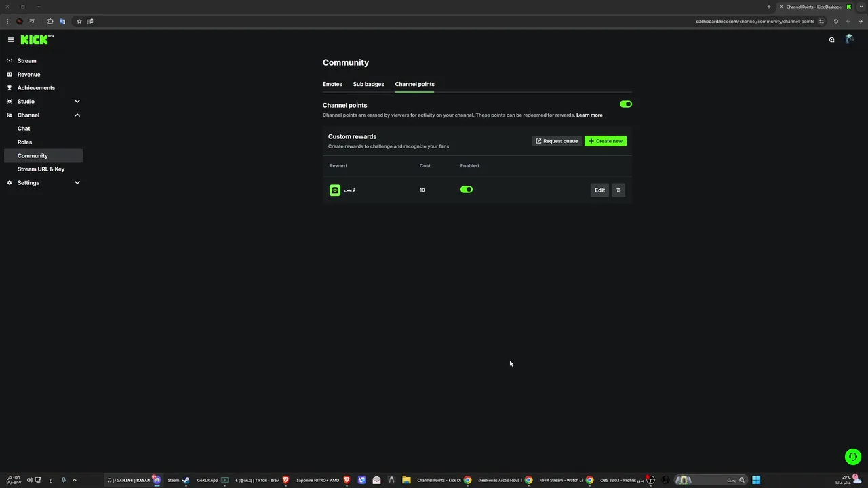Click Create new reward button
868x488 pixels.
click(x=606, y=141)
